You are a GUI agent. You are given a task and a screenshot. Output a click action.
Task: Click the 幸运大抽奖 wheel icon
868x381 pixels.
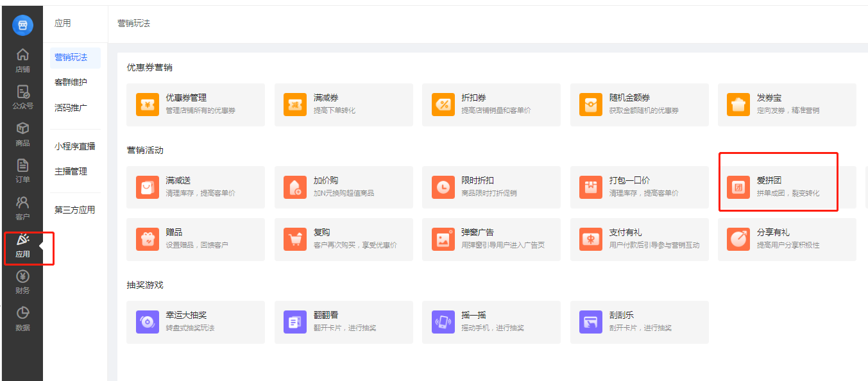(148, 322)
